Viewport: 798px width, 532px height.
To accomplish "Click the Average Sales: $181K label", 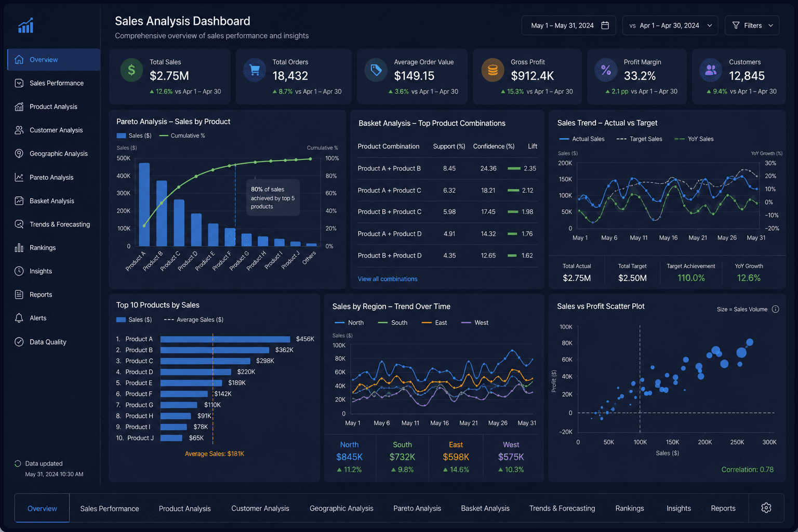I will 215,454.
